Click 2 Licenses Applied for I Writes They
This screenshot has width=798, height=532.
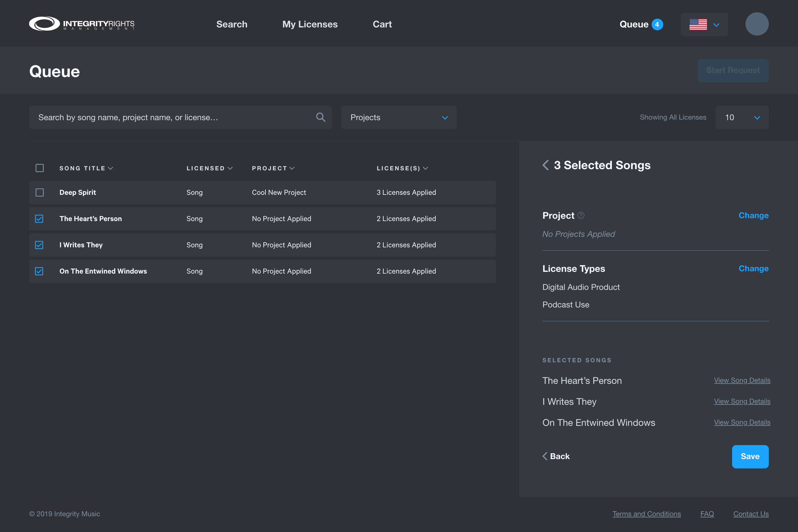406,245
